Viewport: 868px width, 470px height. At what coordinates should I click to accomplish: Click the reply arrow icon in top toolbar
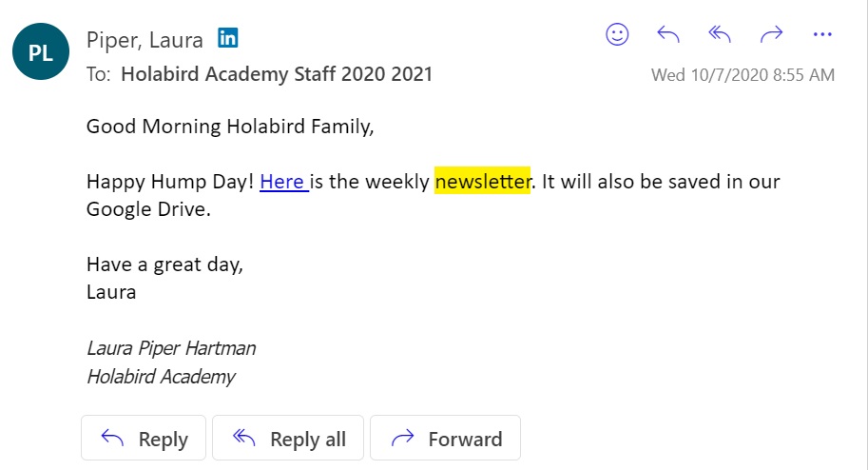point(668,35)
